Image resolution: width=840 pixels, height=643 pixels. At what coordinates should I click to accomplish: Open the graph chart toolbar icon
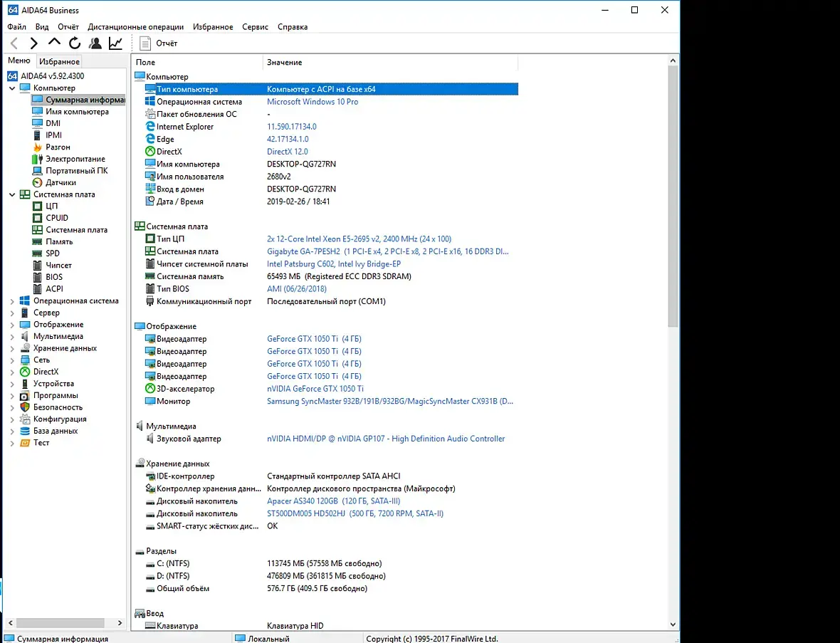(116, 43)
